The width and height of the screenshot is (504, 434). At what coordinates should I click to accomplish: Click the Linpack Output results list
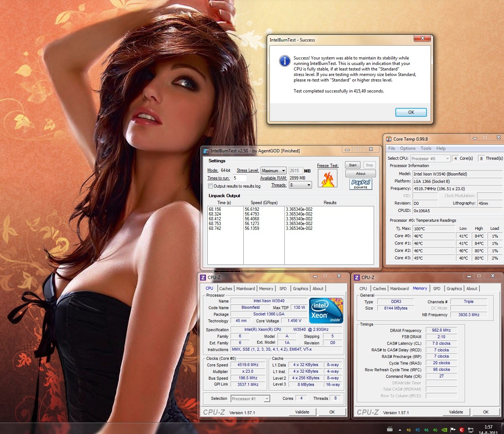[291, 235]
